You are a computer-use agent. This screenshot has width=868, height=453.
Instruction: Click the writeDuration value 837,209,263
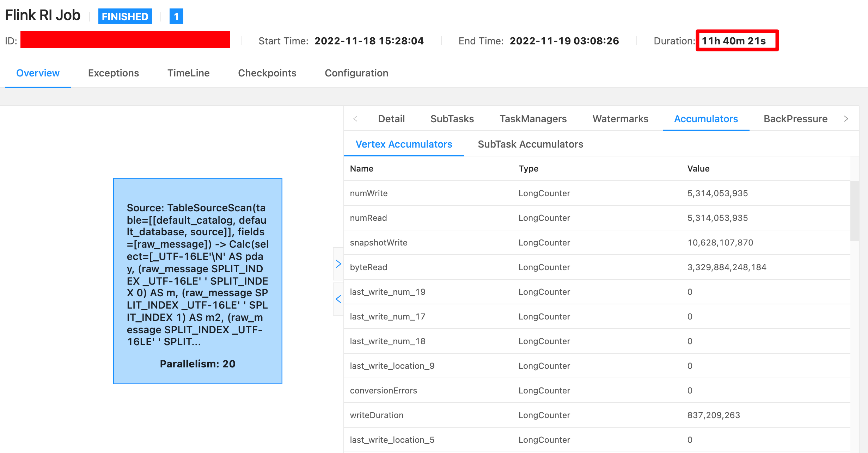(x=714, y=415)
